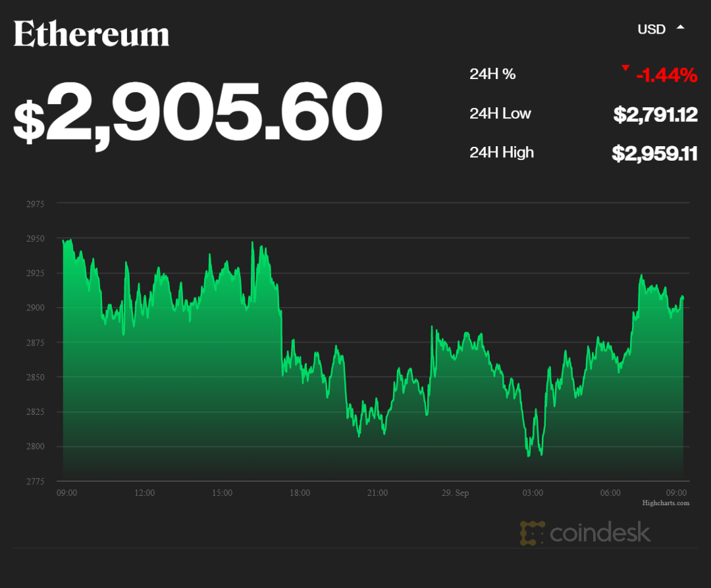
Task: Click the dropdown arrow beside USD
Action: point(681,28)
